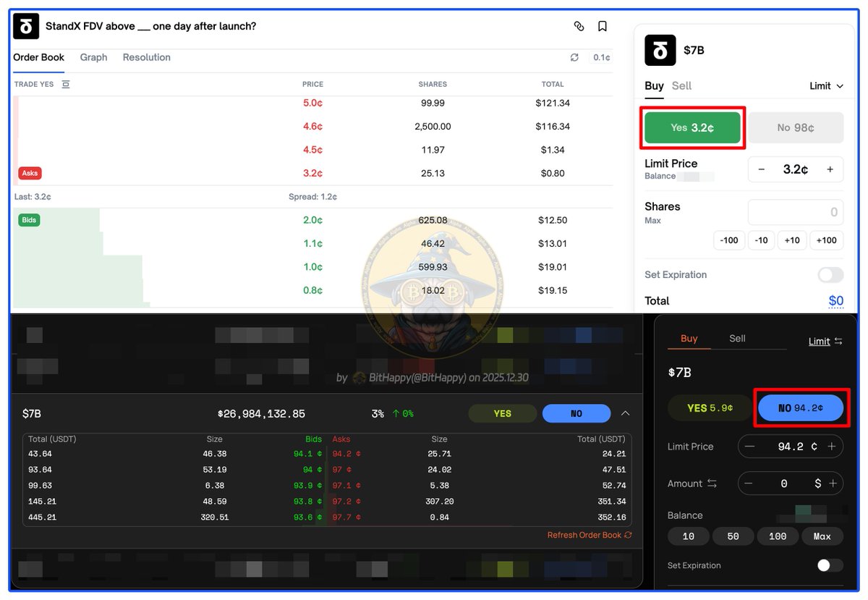
Task: Click the 93.6 ¢ bid in dark order book
Action: [x=307, y=517]
